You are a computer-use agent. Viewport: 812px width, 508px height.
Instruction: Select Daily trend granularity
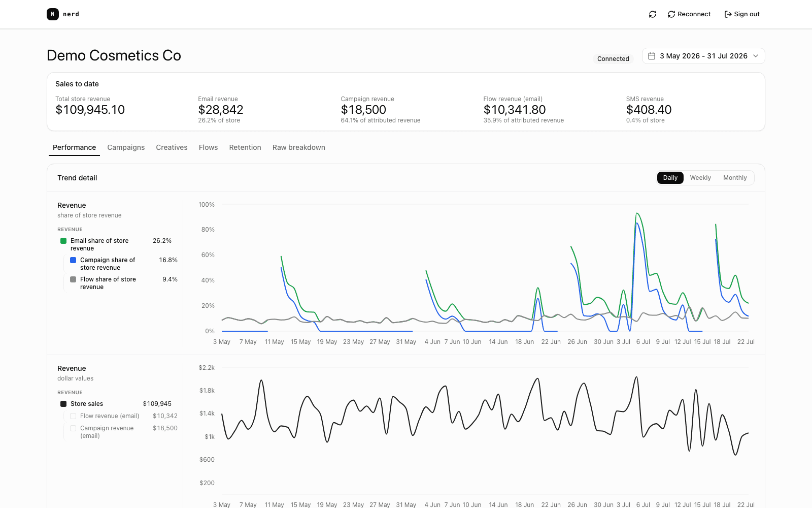click(670, 178)
